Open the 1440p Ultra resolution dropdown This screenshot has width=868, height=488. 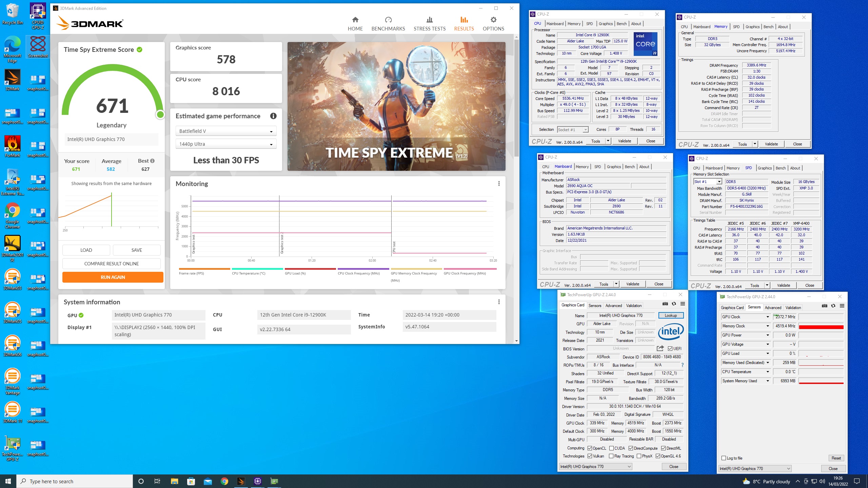[226, 144]
